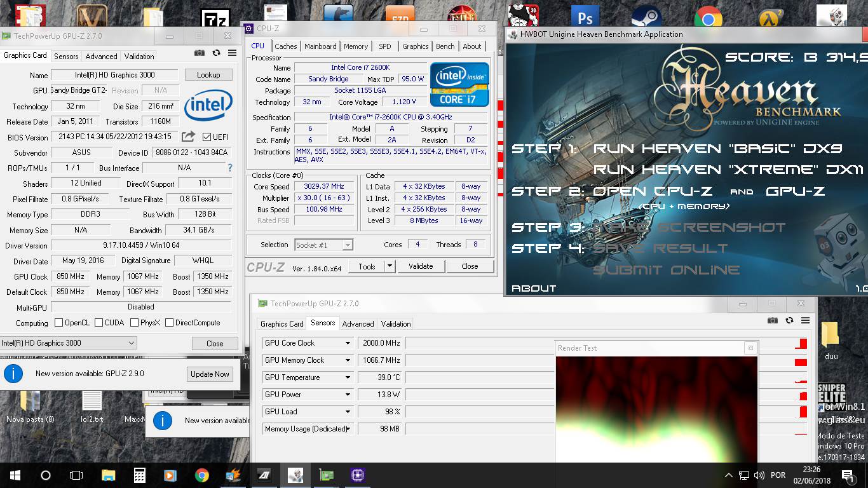Click volume icon in system tray

click(x=759, y=475)
